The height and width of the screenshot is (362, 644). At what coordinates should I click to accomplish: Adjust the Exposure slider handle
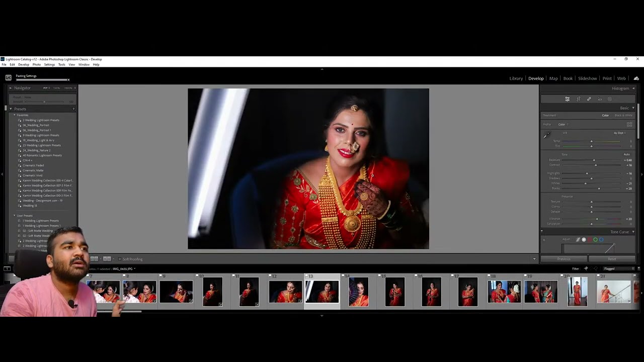(x=595, y=160)
